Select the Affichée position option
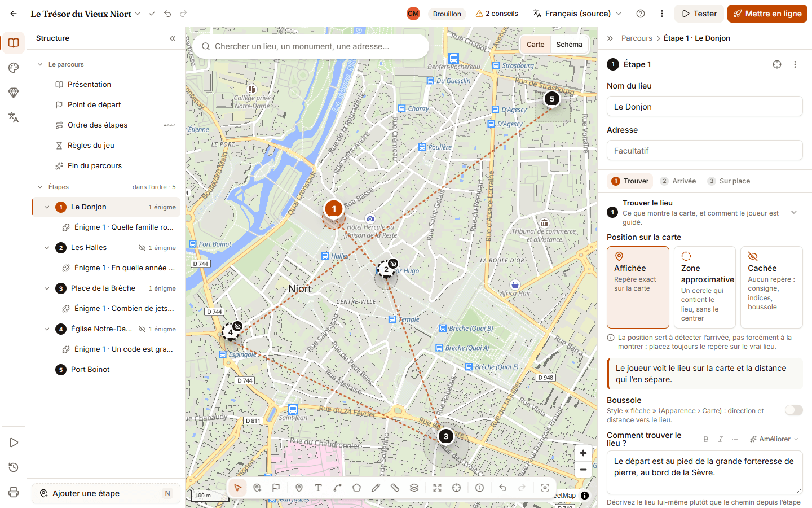 pyautogui.click(x=638, y=287)
